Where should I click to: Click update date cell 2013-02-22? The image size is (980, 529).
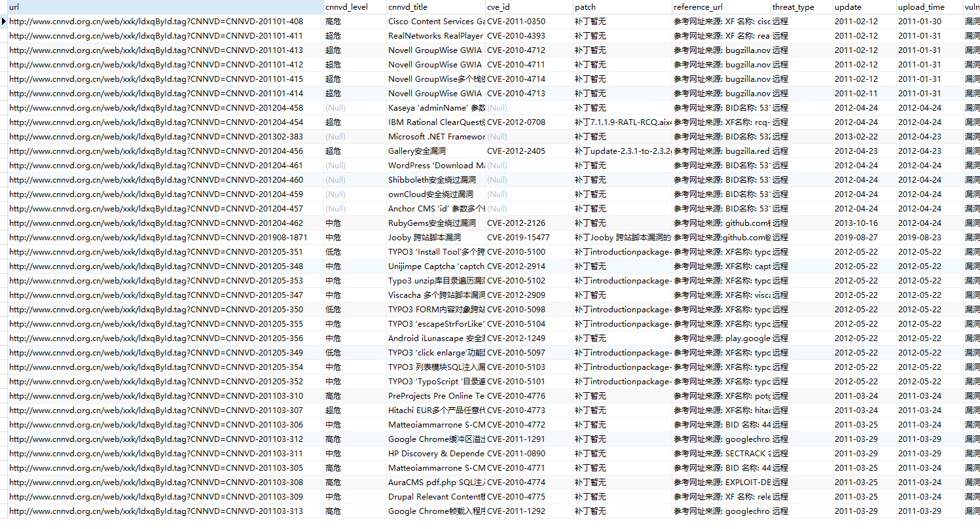tap(865, 137)
